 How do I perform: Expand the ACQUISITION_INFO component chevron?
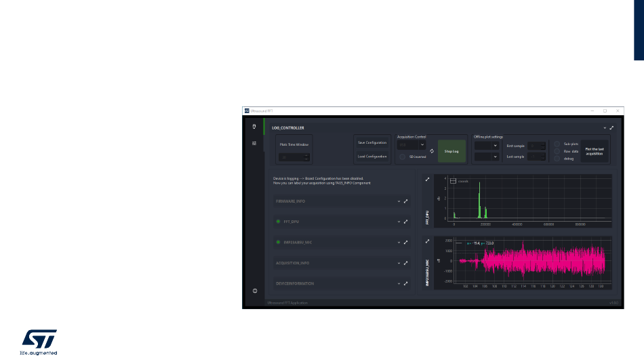[x=399, y=263]
